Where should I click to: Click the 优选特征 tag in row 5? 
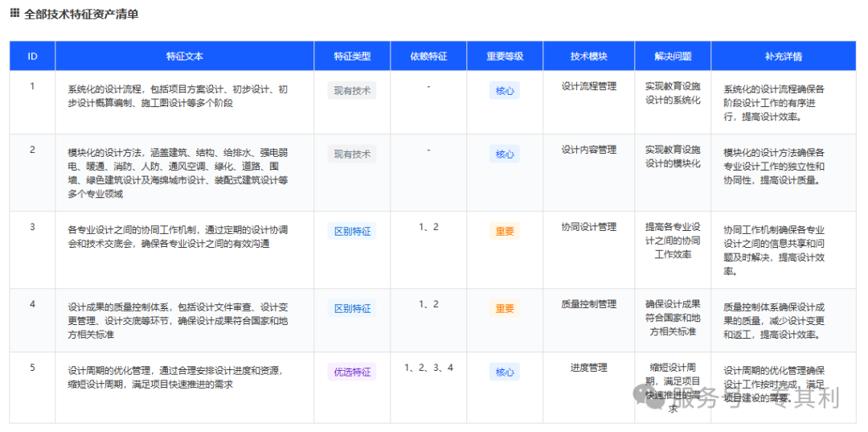click(352, 372)
